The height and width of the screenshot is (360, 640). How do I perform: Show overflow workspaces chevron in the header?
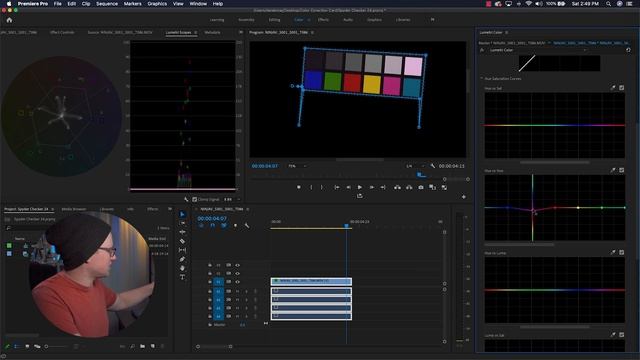pyautogui.click(x=432, y=19)
